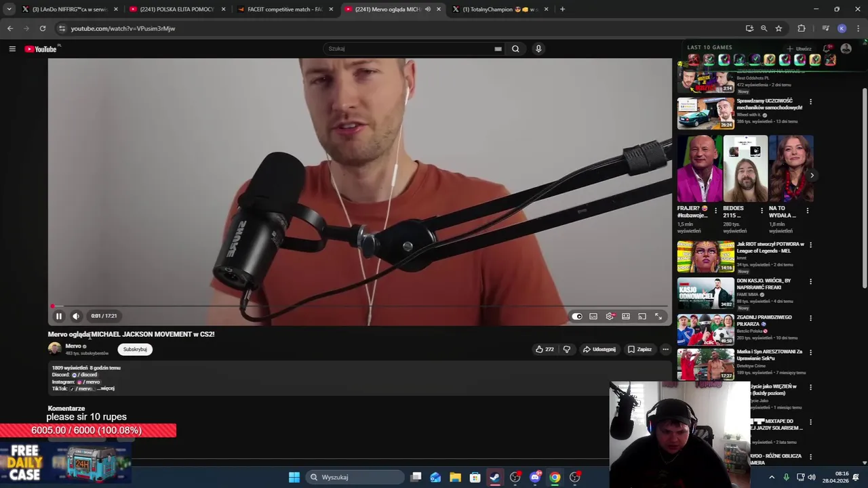
Task: Submit with the YouTube search magnifier button
Action: pyautogui.click(x=515, y=49)
